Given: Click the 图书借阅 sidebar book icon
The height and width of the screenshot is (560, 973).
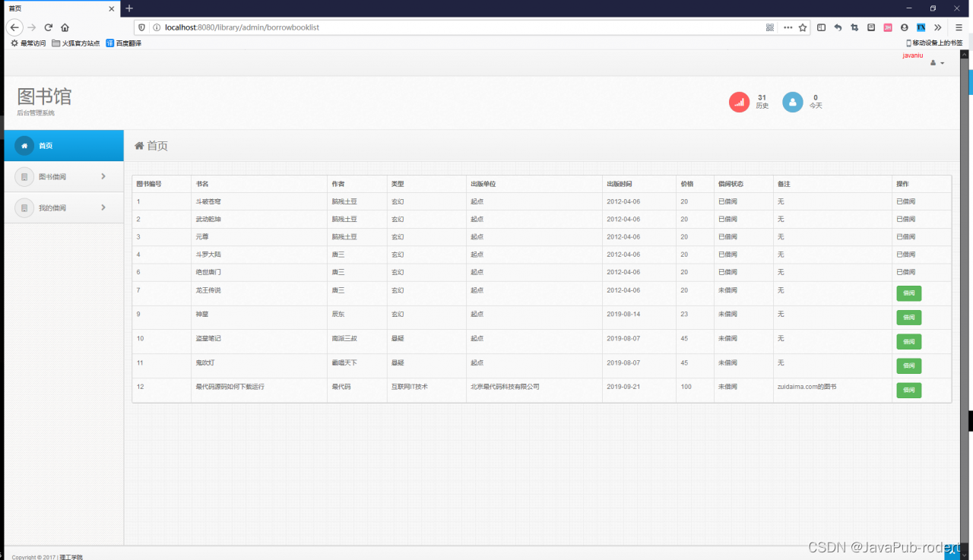Looking at the screenshot, I should (24, 177).
